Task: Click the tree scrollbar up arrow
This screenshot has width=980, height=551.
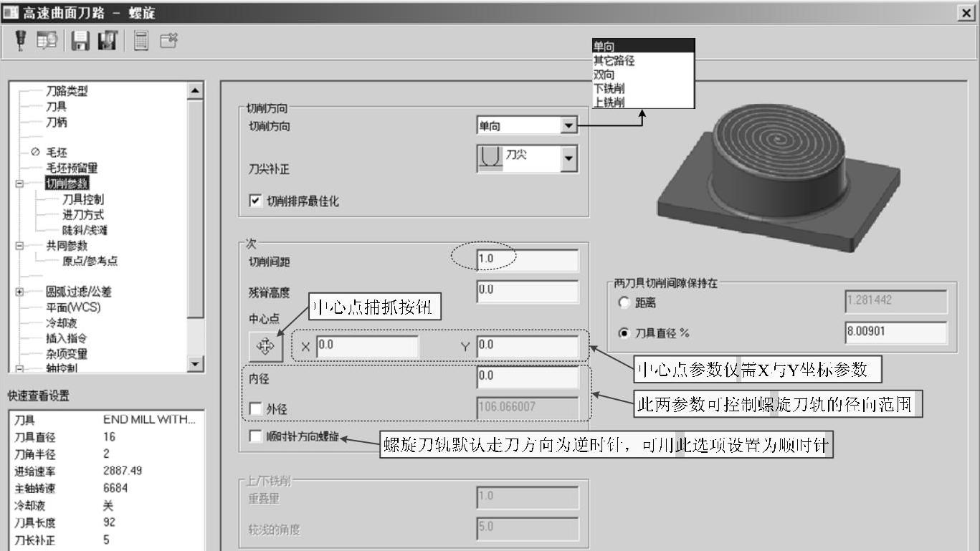Action: coord(195,90)
